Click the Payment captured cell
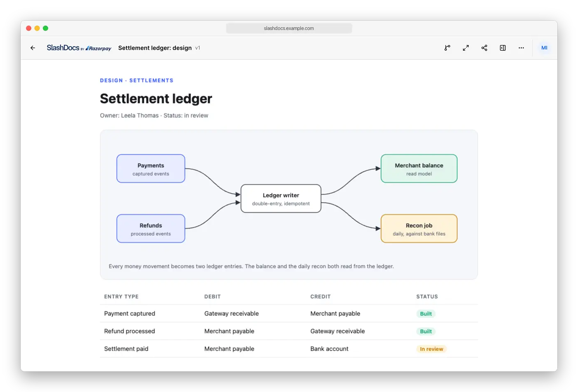The height and width of the screenshot is (392, 578). click(x=130, y=314)
